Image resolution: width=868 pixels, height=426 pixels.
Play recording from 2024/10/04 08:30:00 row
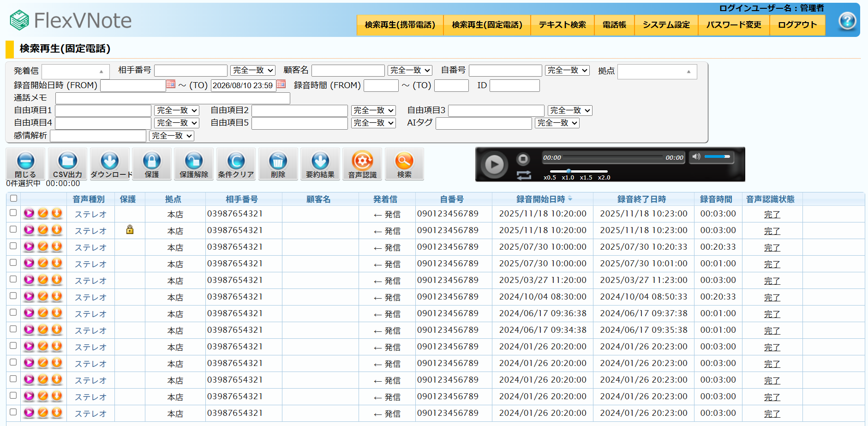(x=29, y=296)
